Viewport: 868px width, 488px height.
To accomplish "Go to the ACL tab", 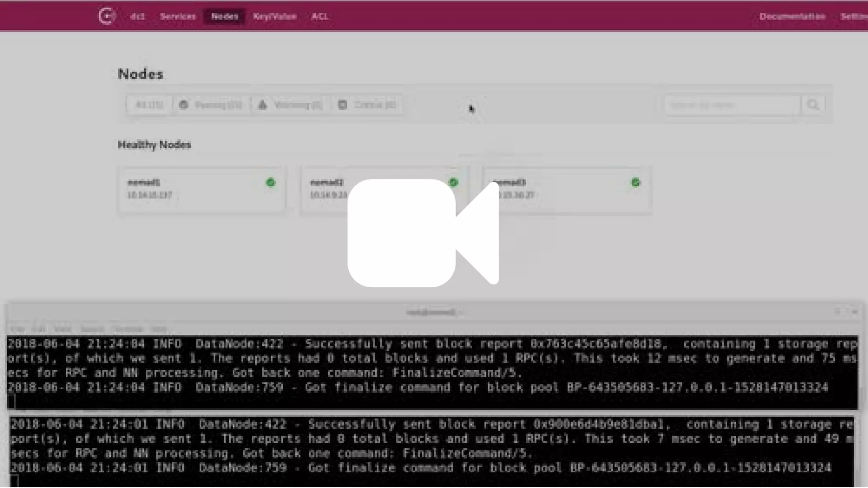I will [x=319, y=17].
